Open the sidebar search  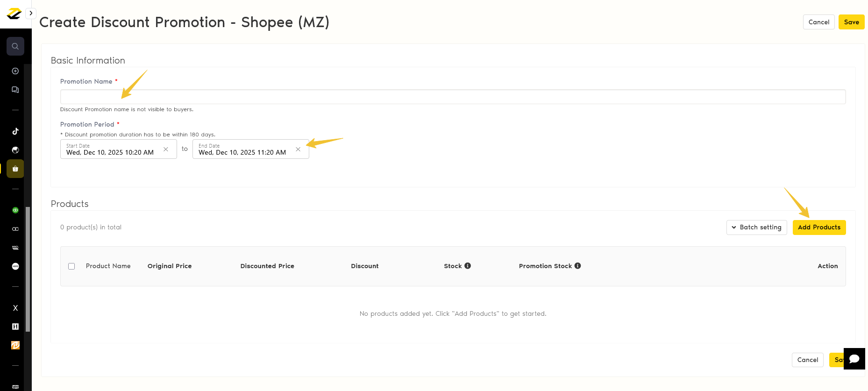pyautogui.click(x=15, y=46)
